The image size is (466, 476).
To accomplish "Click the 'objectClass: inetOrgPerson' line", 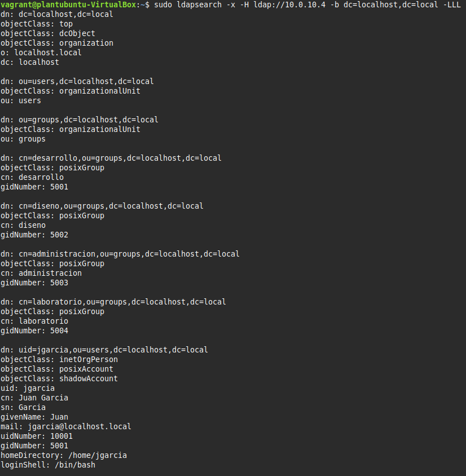I will [59, 359].
